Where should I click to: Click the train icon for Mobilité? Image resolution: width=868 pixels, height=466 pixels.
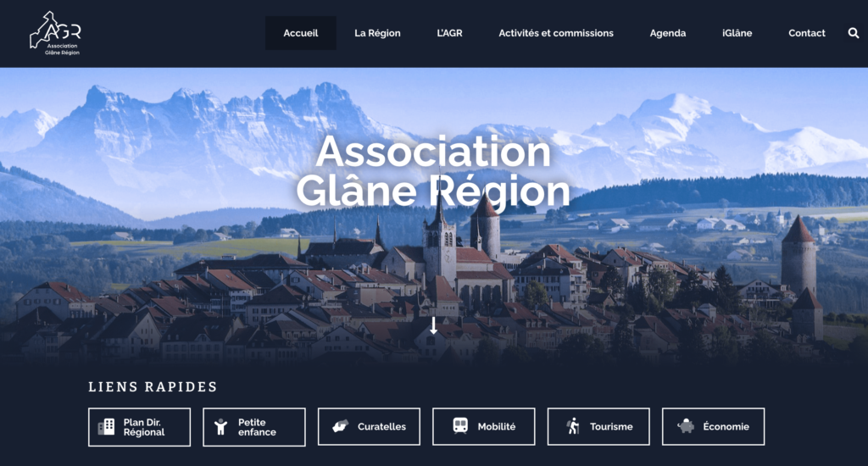coord(460,425)
